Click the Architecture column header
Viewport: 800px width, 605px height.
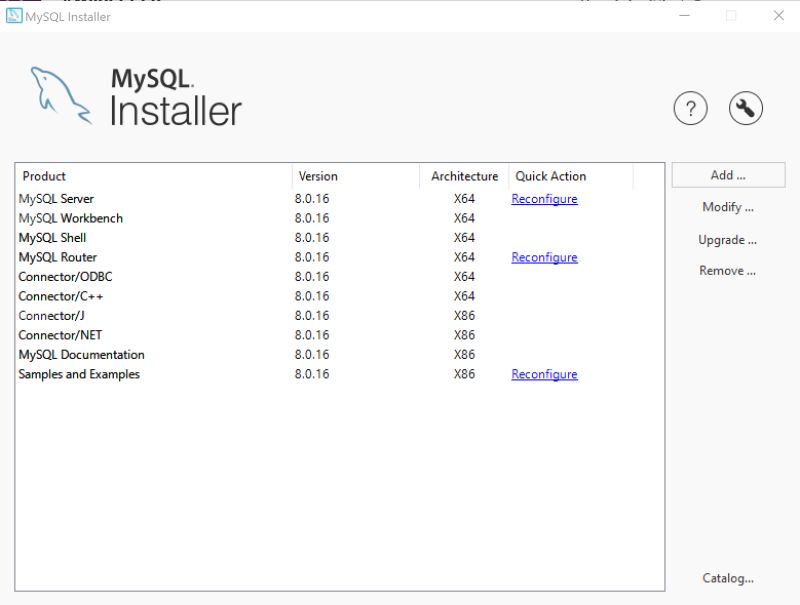[x=464, y=176]
